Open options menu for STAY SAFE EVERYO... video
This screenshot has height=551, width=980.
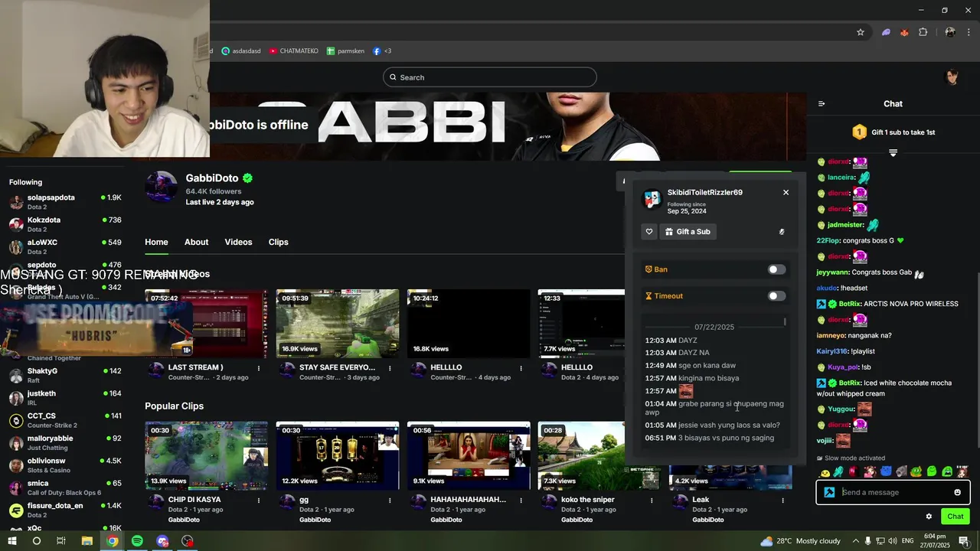[x=390, y=368]
